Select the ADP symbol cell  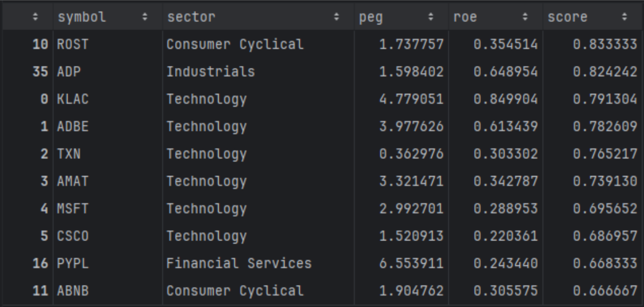pyautogui.click(x=69, y=71)
